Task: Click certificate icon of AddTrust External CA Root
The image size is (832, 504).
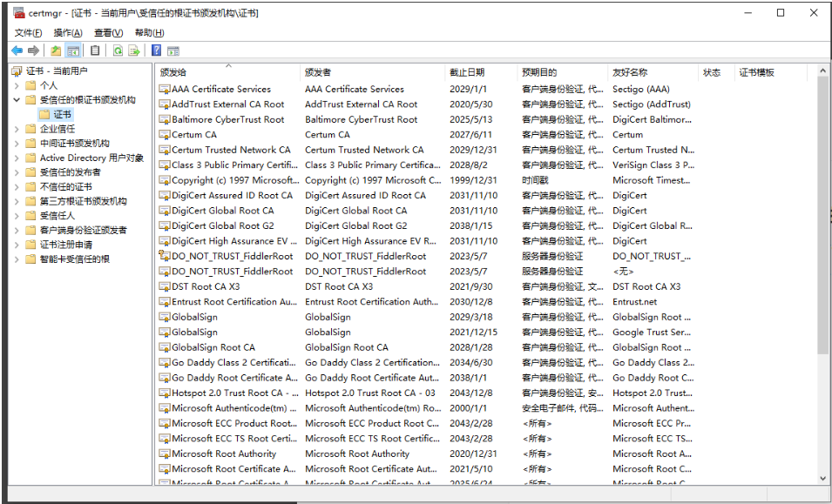Action: tap(165, 104)
